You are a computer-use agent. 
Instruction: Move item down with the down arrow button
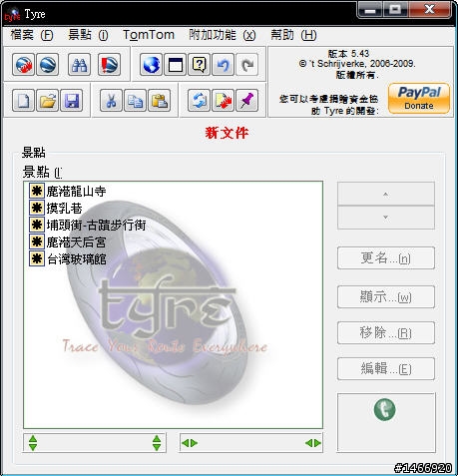386,218
